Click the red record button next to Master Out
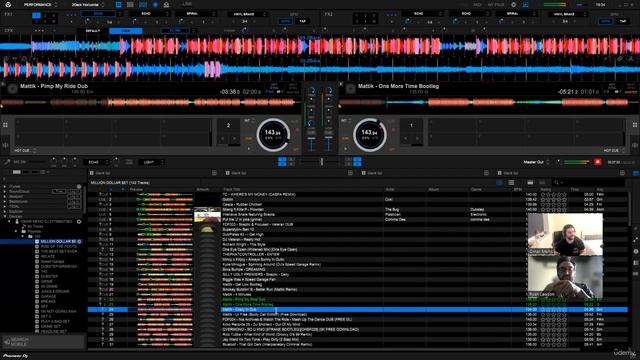This screenshot has height=360, width=640. tap(598, 162)
